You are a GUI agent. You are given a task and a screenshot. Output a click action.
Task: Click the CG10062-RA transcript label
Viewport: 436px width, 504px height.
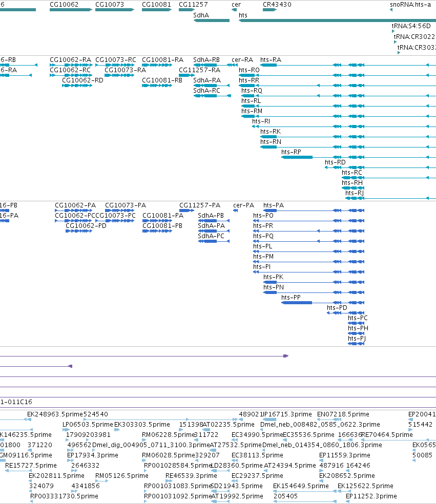(x=70, y=60)
